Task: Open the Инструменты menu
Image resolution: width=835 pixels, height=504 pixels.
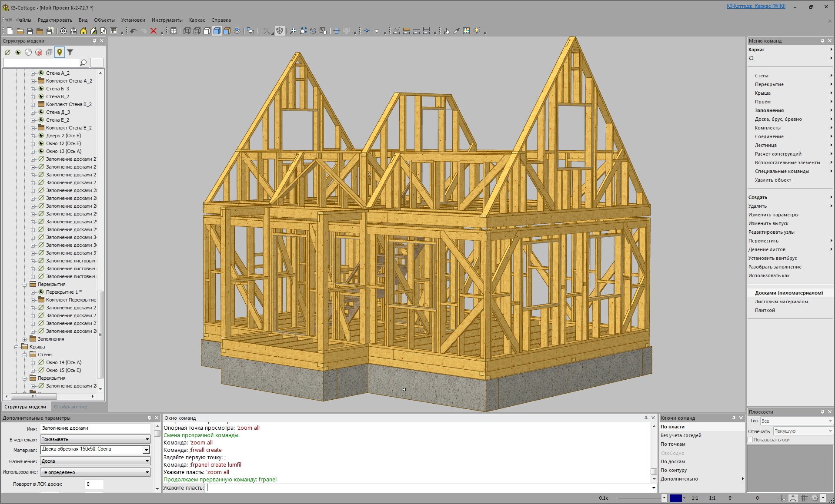Action: click(167, 20)
